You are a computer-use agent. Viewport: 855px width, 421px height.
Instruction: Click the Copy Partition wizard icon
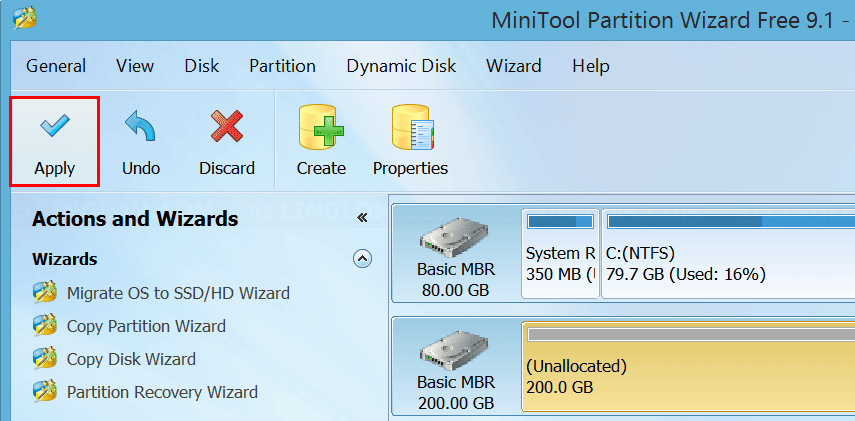tap(45, 325)
